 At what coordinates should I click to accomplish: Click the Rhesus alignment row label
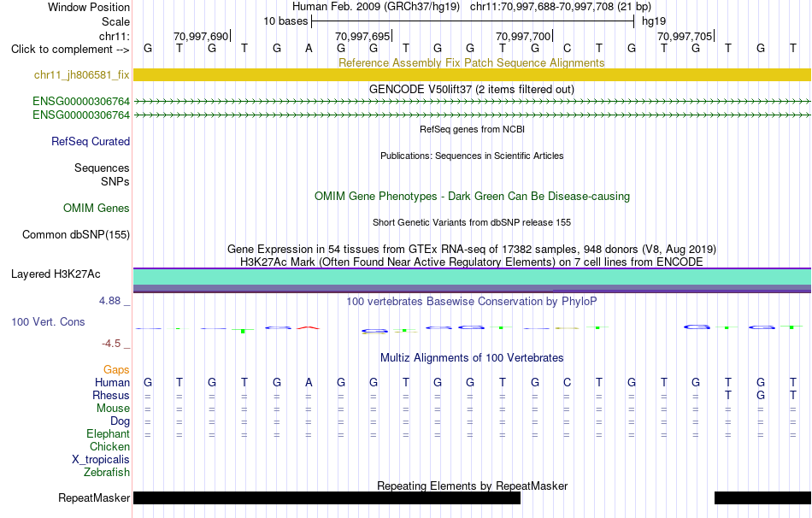pos(111,395)
